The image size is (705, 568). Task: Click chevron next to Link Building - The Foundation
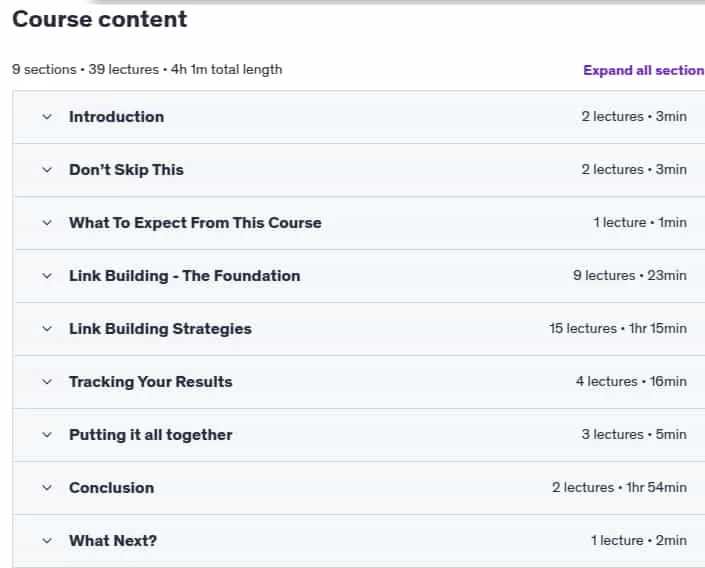tap(47, 276)
